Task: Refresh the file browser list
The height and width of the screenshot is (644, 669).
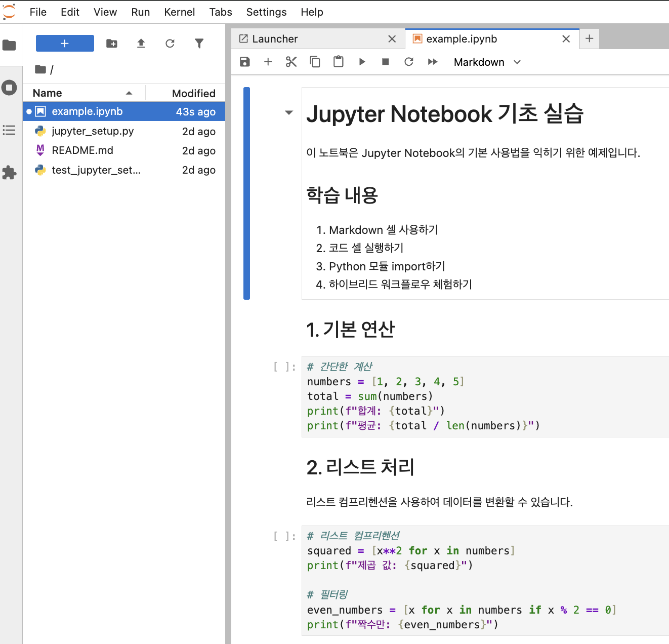Action: click(x=170, y=44)
